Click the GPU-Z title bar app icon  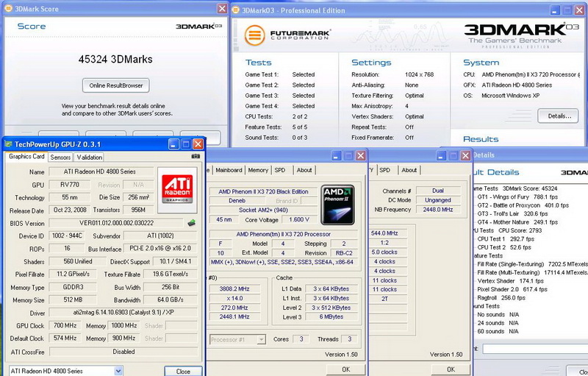click(8, 144)
